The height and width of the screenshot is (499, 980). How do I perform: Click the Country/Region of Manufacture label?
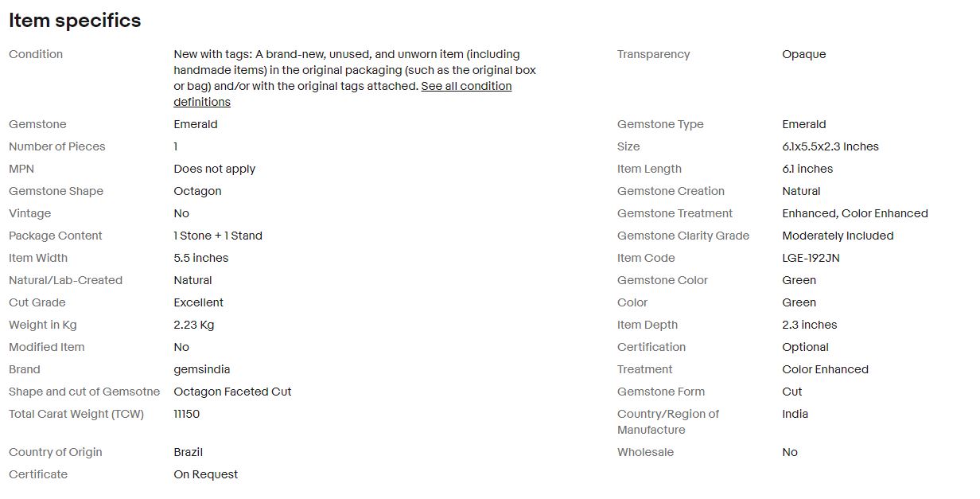point(668,422)
